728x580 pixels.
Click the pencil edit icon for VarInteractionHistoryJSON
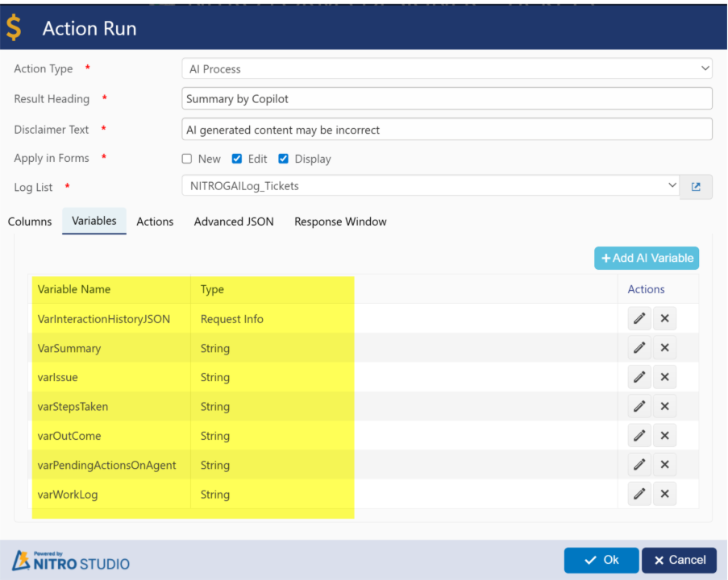click(639, 319)
